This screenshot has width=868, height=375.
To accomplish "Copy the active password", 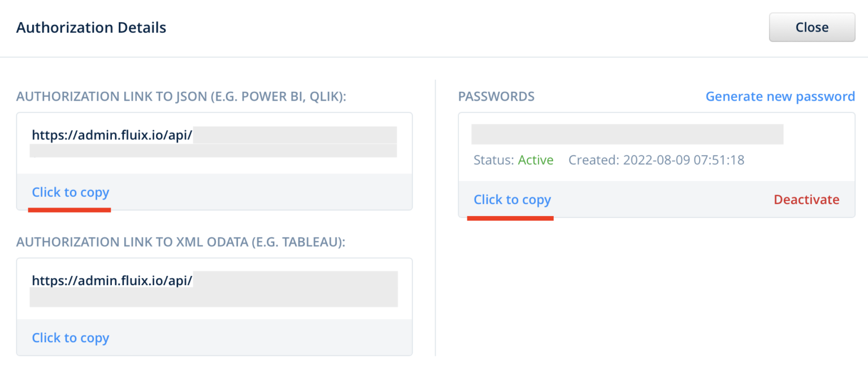I will tap(512, 200).
